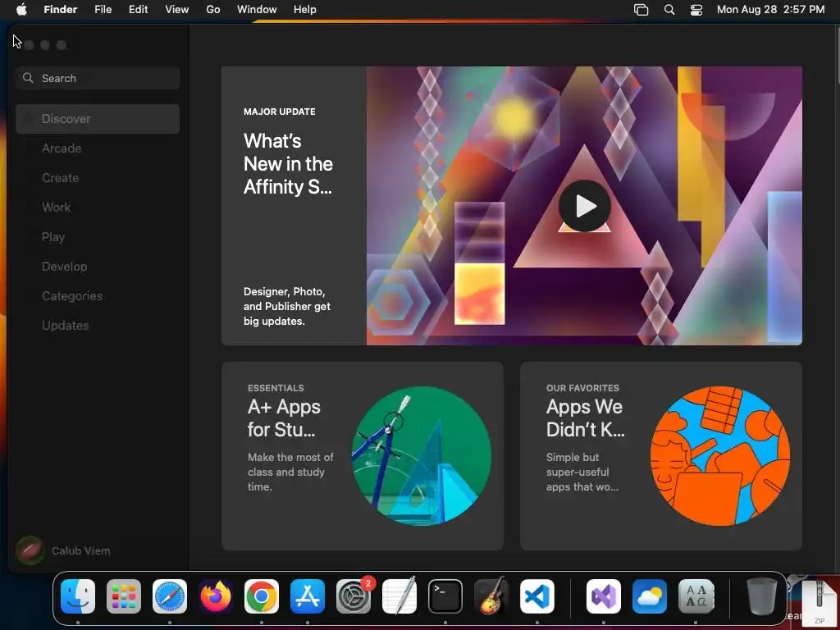Play the Affinity featured video
Viewport: 840px width, 630px height.
tap(584, 206)
